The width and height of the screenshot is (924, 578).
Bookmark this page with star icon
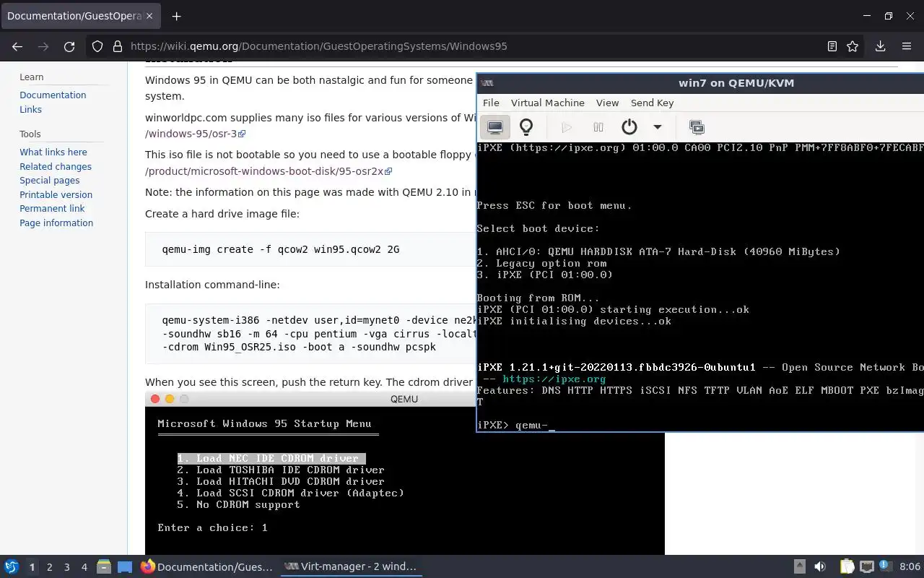click(x=853, y=46)
